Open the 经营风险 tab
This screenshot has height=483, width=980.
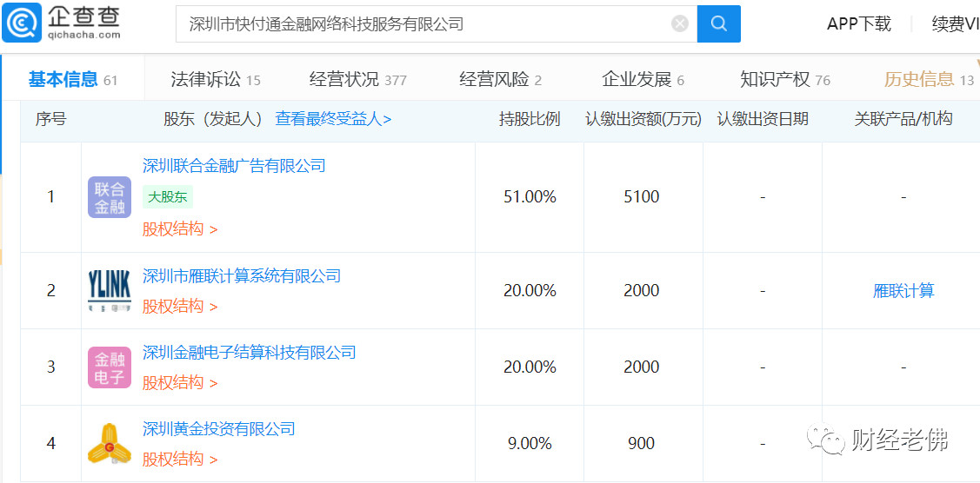[501, 79]
